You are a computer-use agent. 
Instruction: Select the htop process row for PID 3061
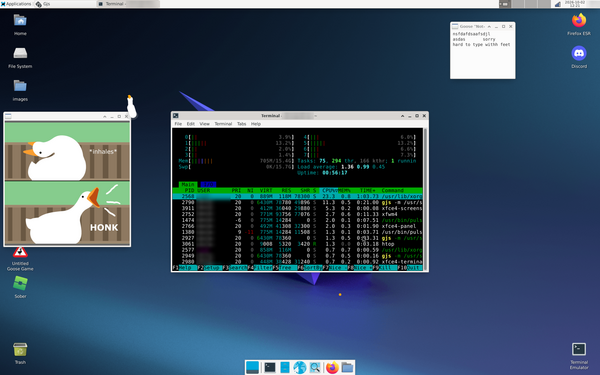[297, 244]
